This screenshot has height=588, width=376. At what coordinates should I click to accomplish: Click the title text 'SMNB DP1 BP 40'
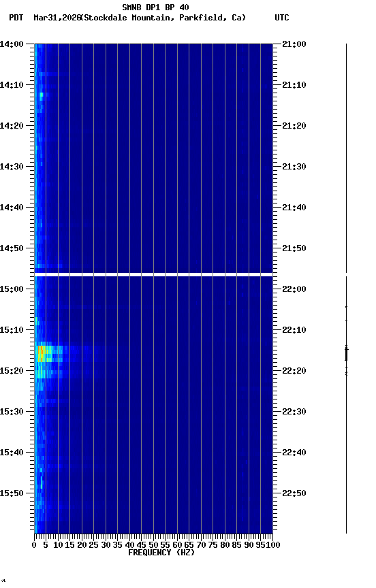(155, 7)
